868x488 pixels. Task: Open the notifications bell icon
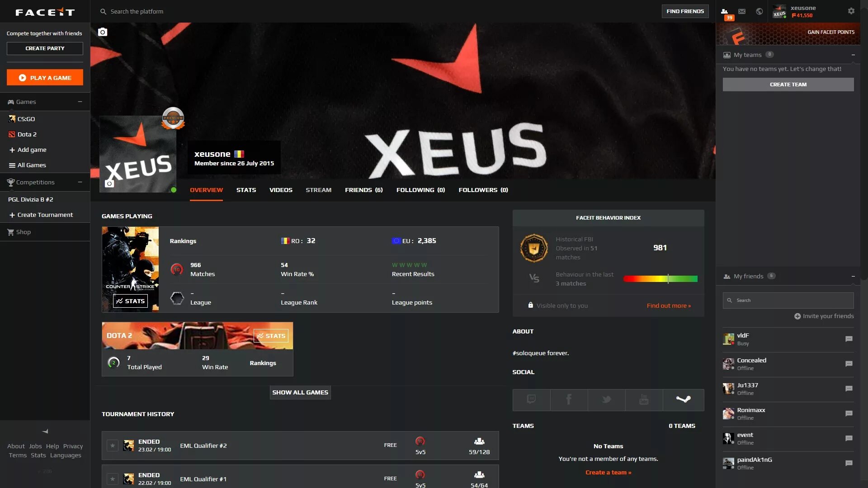(x=758, y=11)
